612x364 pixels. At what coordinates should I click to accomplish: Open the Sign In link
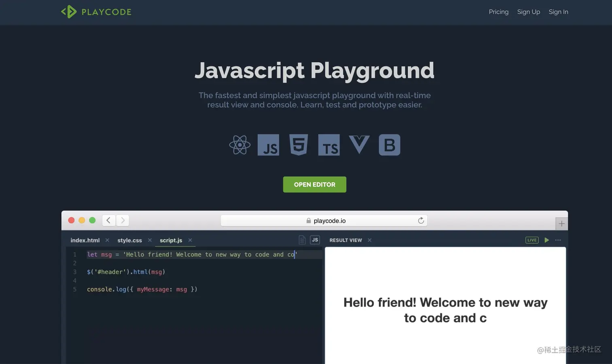(x=558, y=12)
